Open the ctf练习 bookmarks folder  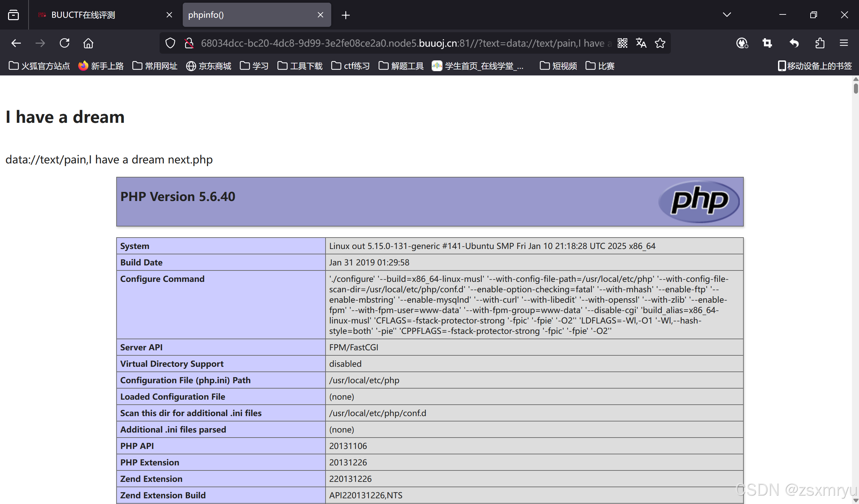click(350, 66)
